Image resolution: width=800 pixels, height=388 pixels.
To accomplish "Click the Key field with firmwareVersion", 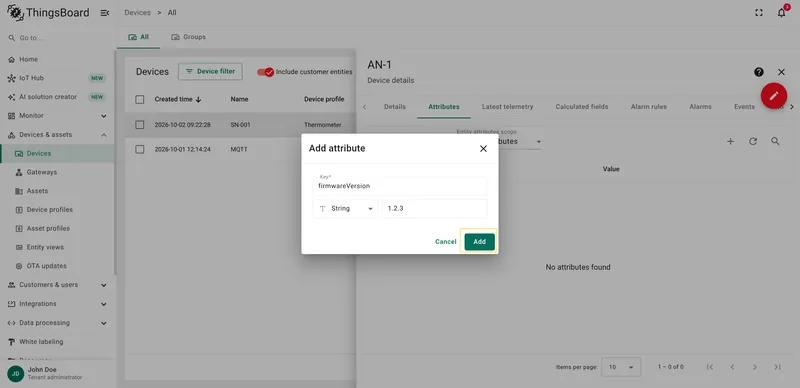I will pyautogui.click(x=400, y=186).
